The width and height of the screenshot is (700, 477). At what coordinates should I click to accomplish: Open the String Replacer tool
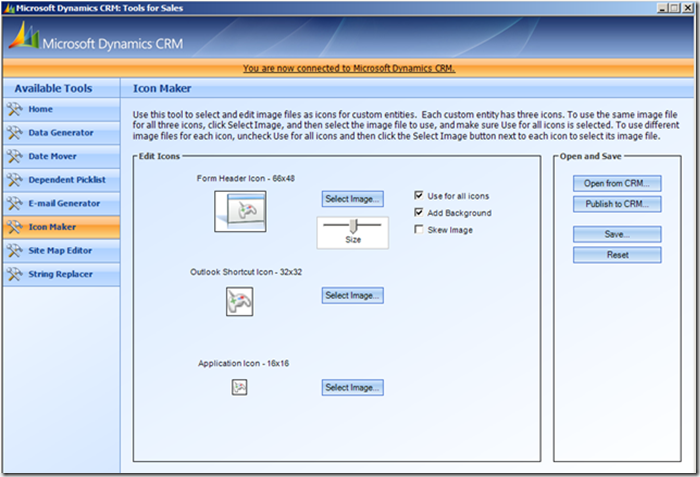point(61,274)
